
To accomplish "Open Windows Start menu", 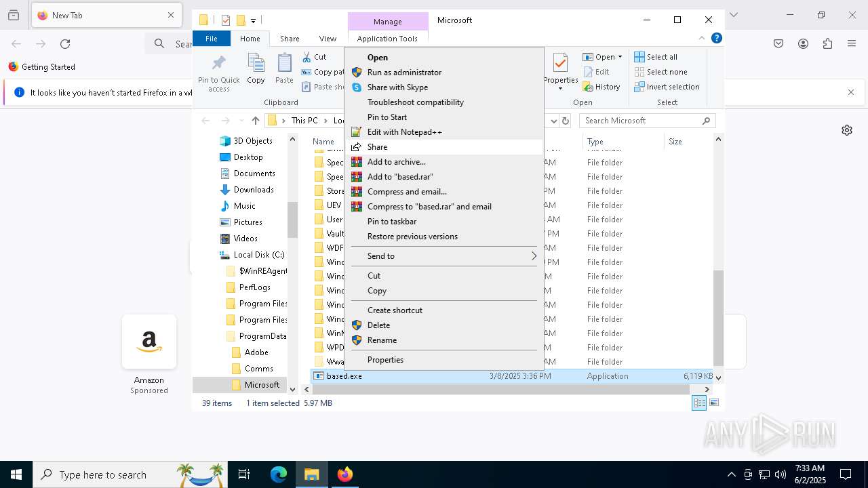I will [x=16, y=474].
